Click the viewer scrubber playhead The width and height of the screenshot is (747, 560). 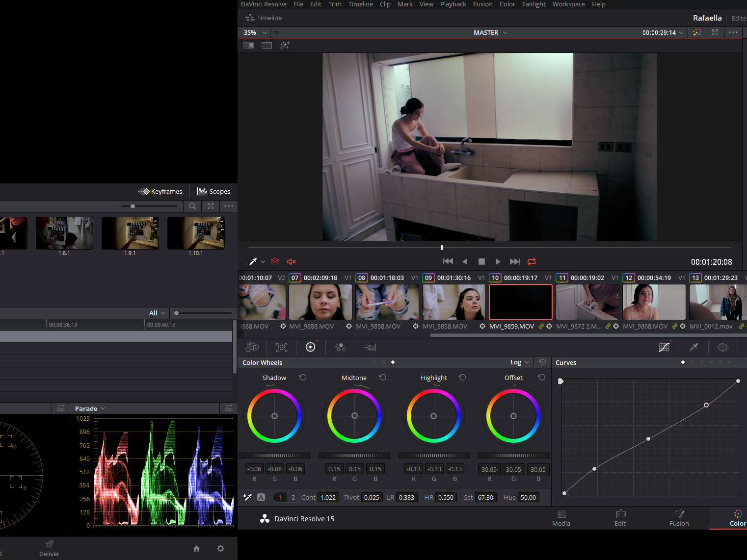[442, 248]
